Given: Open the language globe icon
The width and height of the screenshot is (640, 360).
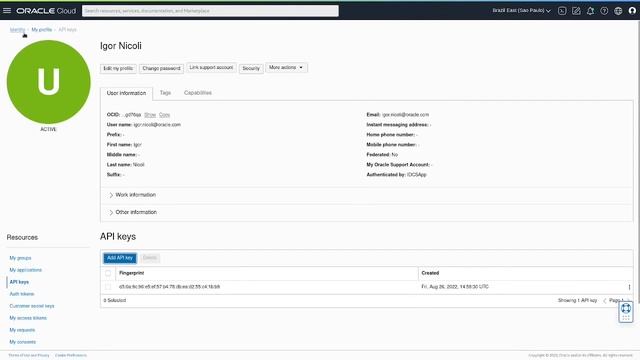Looking at the screenshot, I should pyautogui.click(x=618, y=11).
